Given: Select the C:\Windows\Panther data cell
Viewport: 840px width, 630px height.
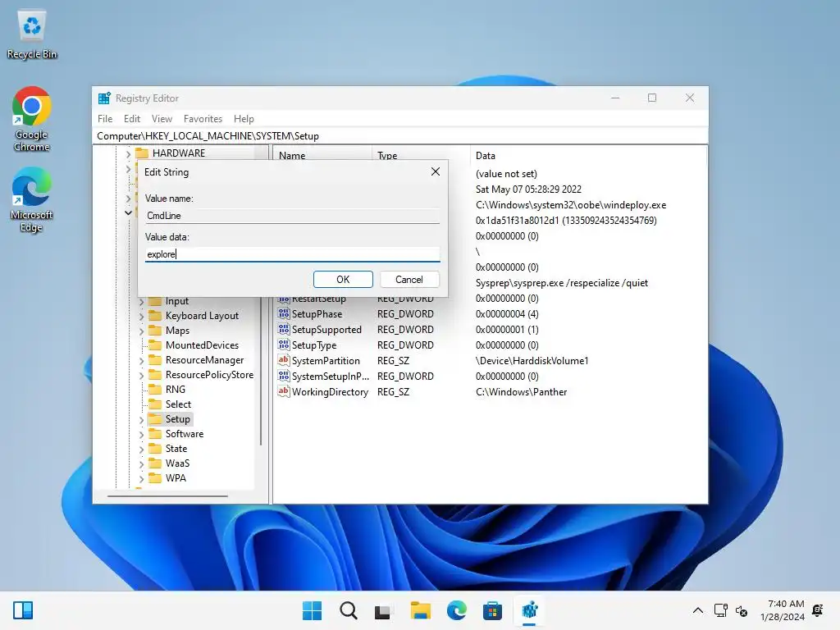Looking at the screenshot, I should pos(521,391).
